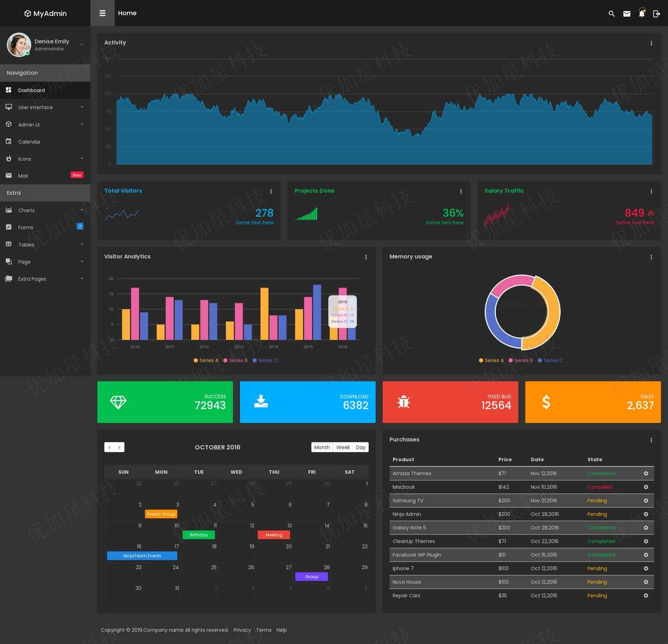The height and width of the screenshot is (644, 668).
Task: Open Dashboard in the sidebar
Action: [45, 90]
